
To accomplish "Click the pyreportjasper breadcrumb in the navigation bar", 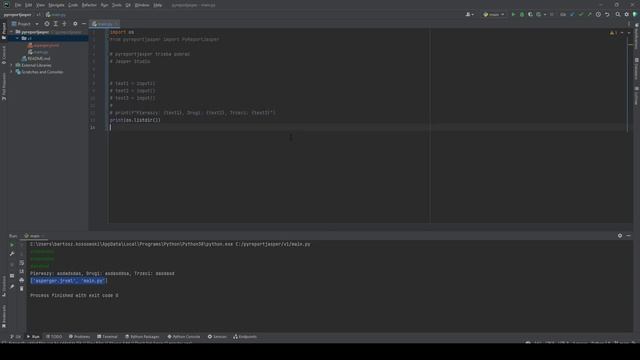I will [17, 15].
